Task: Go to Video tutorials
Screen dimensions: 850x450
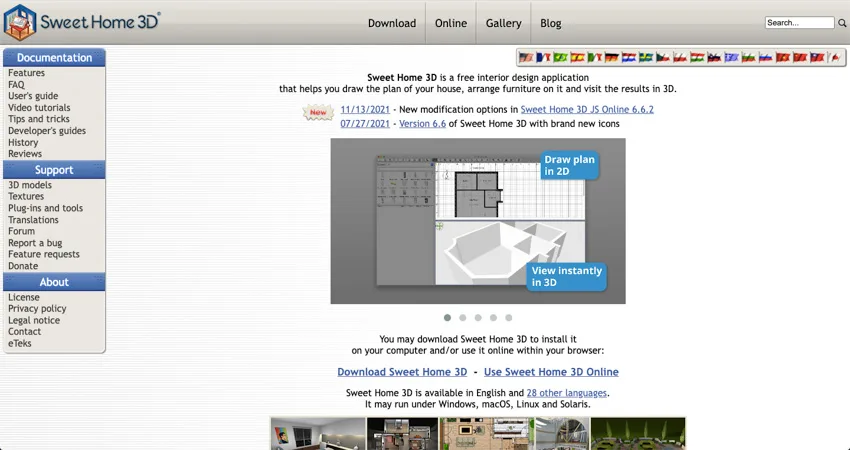Action: click(x=39, y=107)
